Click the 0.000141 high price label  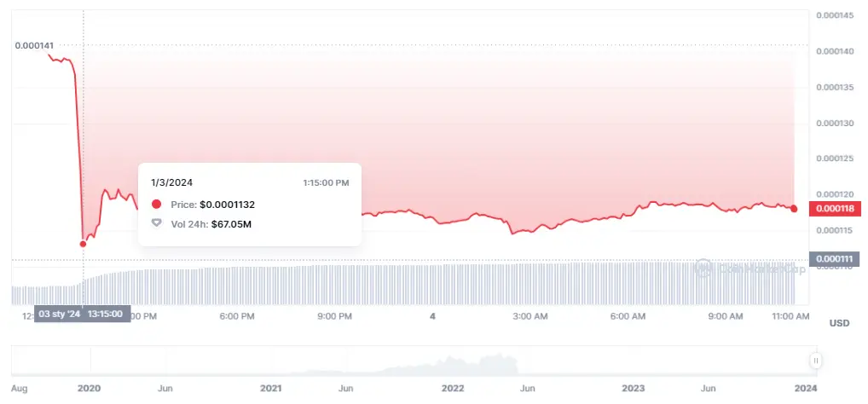tap(32, 45)
